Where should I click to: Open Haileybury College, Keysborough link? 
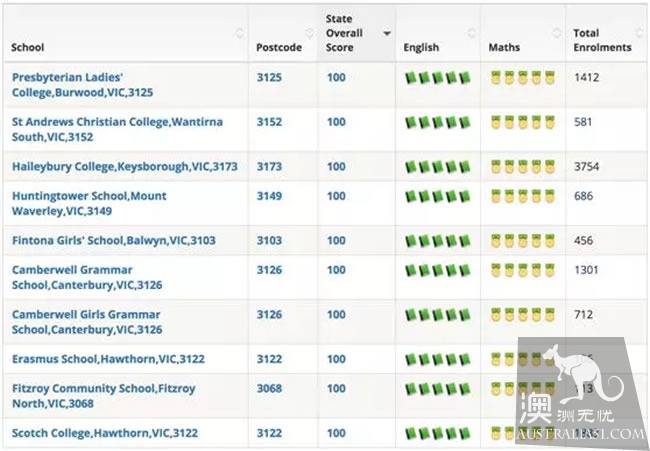pos(125,167)
